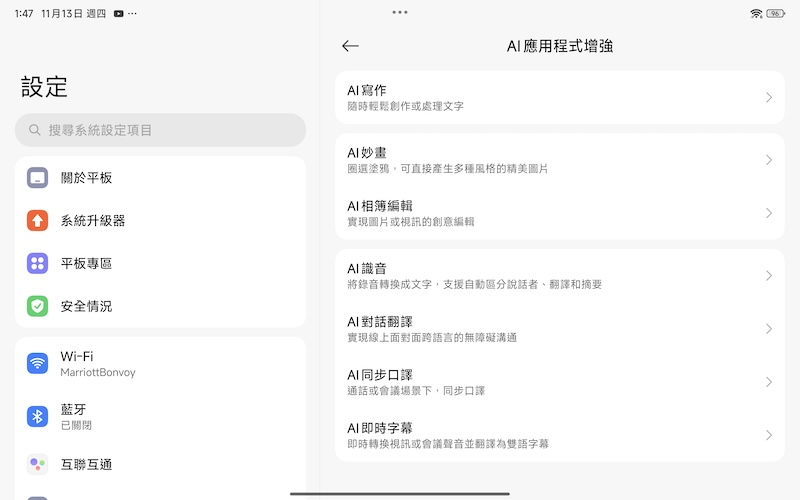Tap the 系統升級器 orange arrow icon

(37, 221)
